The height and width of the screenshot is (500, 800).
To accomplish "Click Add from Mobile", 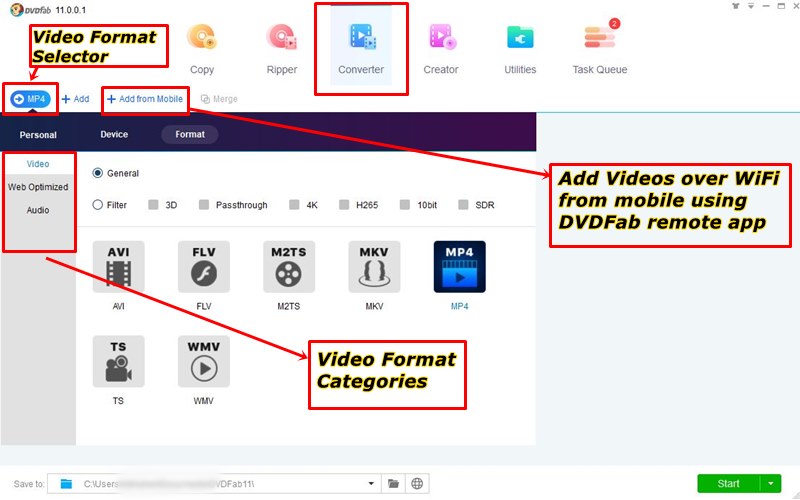I will click(x=145, y=99).
